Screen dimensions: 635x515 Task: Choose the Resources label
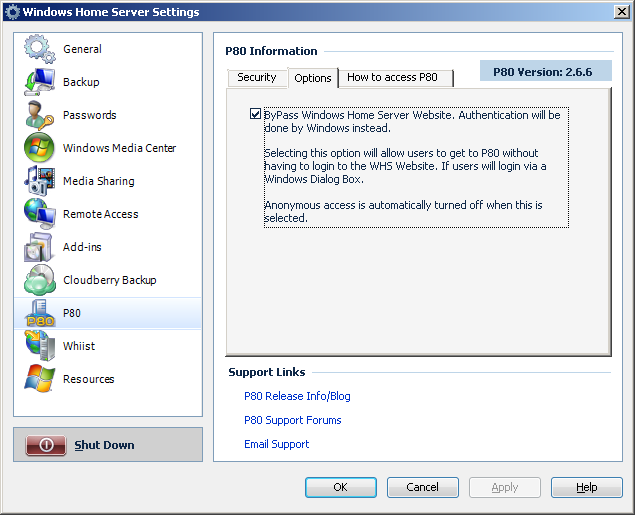pos(88,379)
